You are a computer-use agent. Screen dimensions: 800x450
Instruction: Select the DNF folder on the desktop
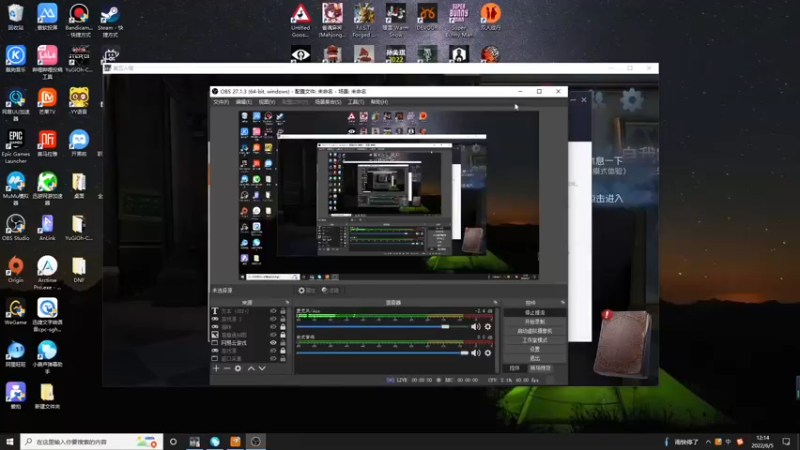coord(79,270)
